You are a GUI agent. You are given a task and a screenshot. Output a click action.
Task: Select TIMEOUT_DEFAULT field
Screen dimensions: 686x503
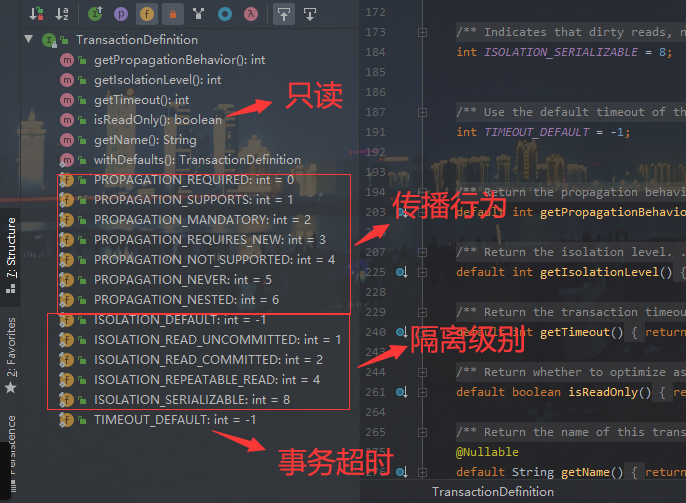(175, 420)
